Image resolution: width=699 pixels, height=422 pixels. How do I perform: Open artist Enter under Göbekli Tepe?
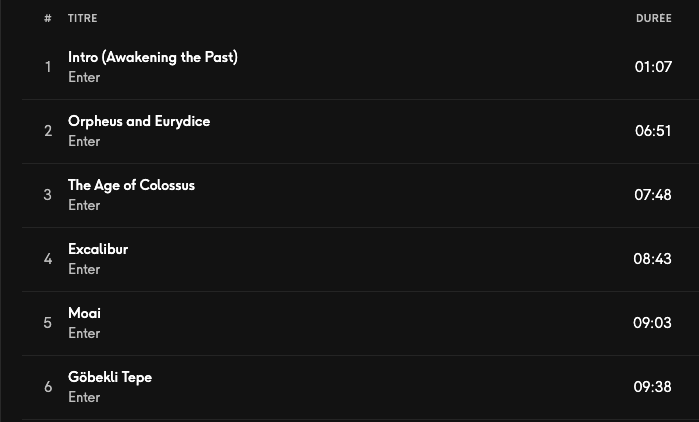coord(84,398)
